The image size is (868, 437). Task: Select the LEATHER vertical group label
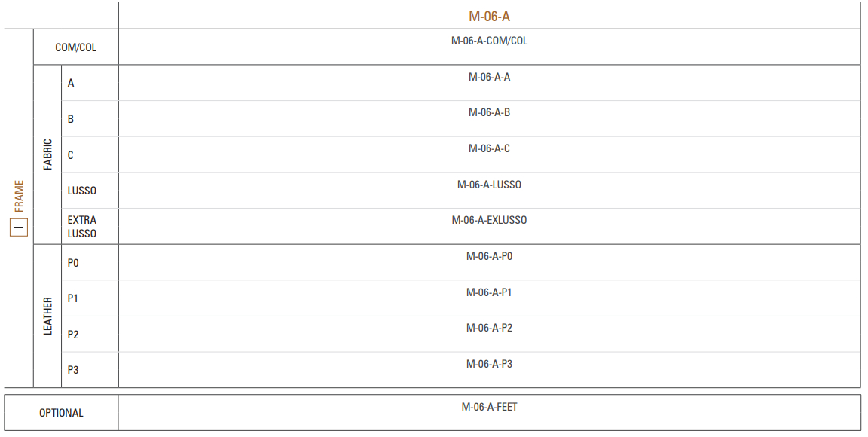(47, 316)
